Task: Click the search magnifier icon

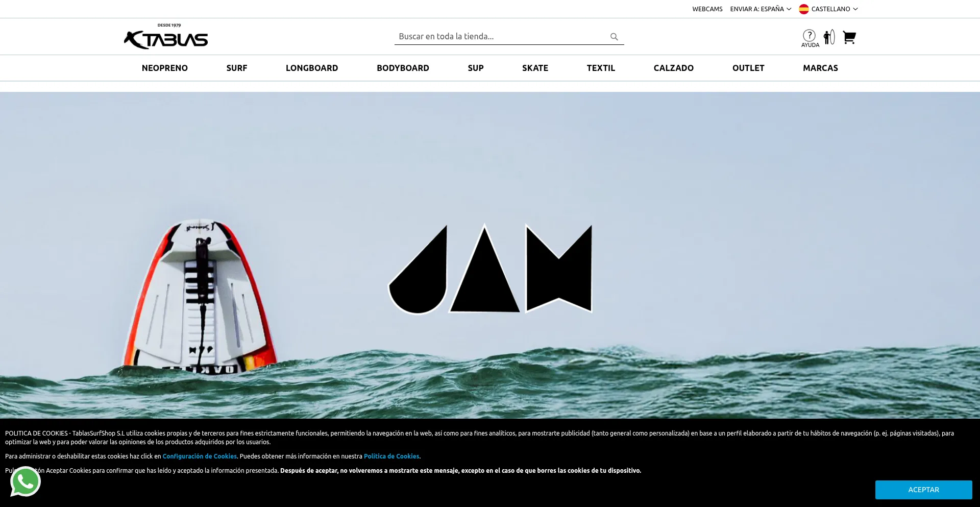Action: [x=614, y=37]
